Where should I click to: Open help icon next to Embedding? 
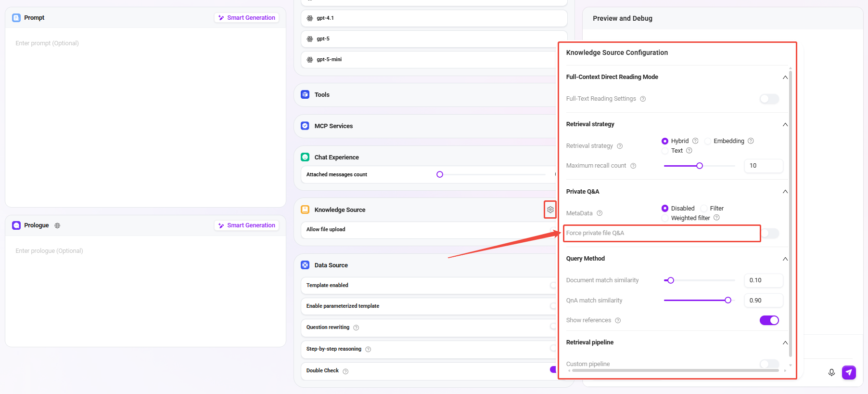coord(751,141)
